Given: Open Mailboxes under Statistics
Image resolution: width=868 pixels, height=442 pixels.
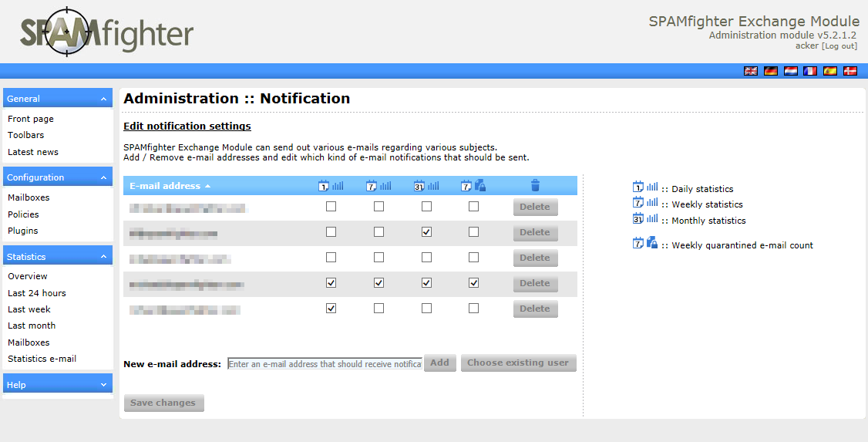Looking at the screenshot, I should (29, 342).
